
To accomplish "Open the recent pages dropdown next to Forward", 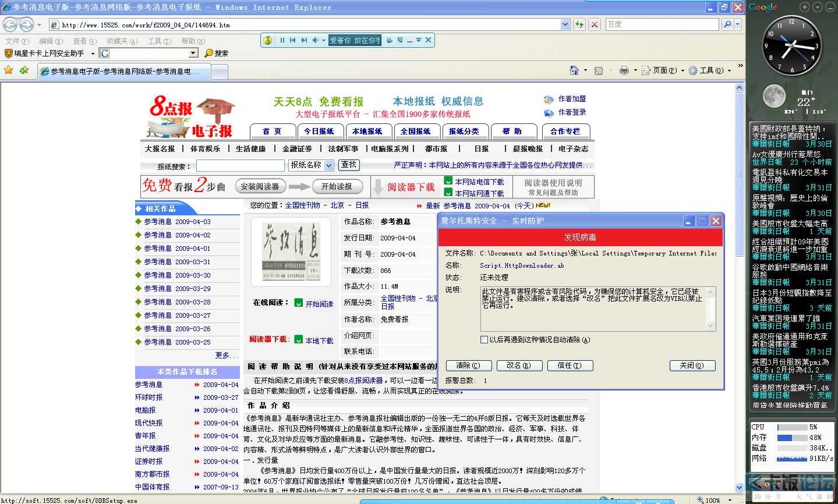I will point(39,25).
